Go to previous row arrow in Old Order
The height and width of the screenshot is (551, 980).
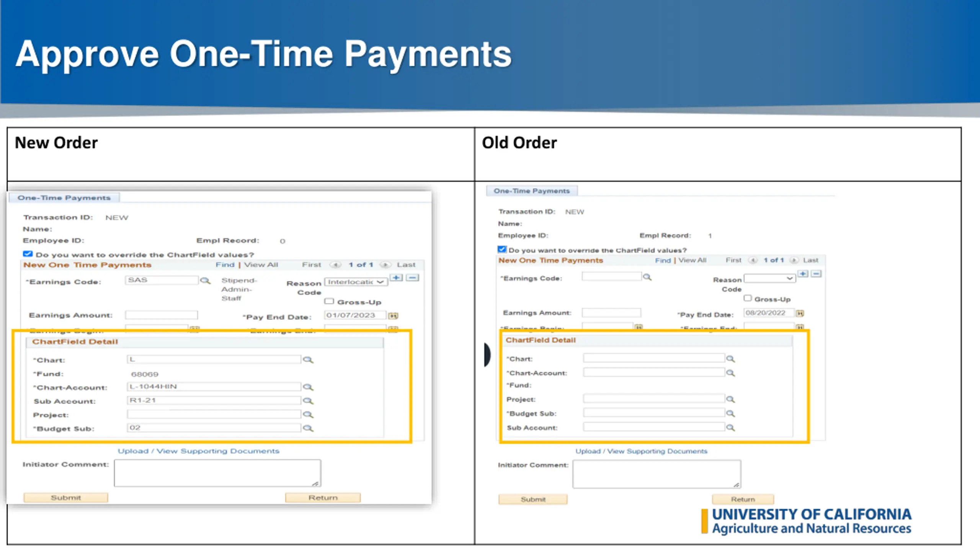(753, 260)
